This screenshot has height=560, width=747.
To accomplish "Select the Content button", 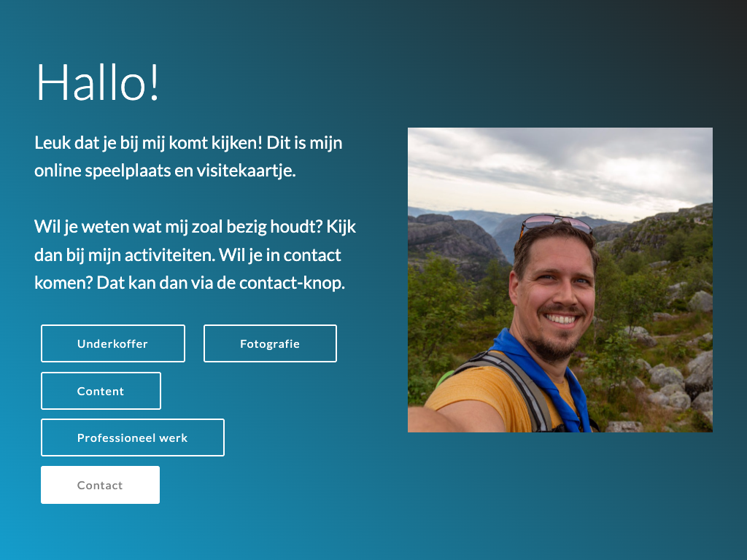I will click(101, 391).
